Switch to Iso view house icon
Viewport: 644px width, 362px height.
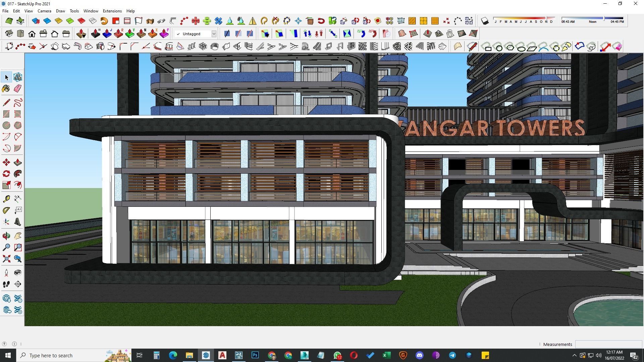(x=9, y=34)
